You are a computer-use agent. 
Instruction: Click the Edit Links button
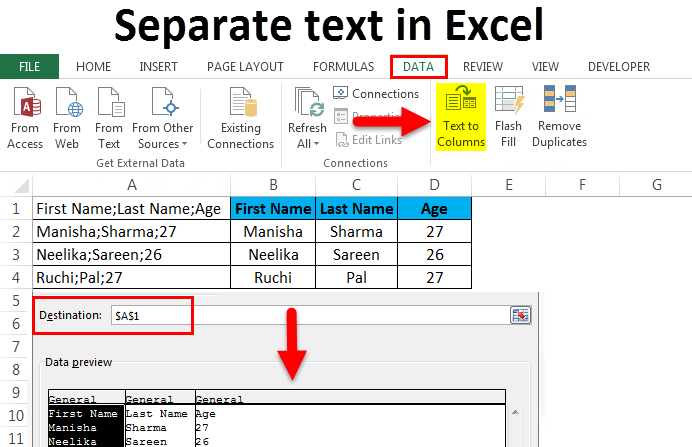369,140
